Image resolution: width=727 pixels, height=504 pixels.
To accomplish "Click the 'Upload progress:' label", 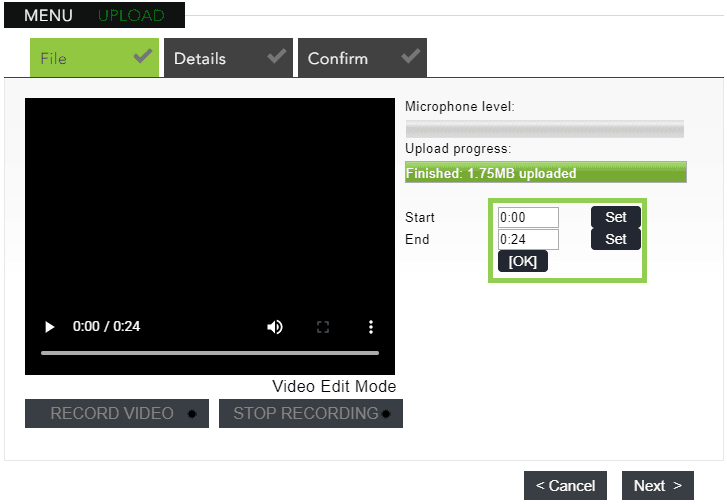I will [458, 149].
